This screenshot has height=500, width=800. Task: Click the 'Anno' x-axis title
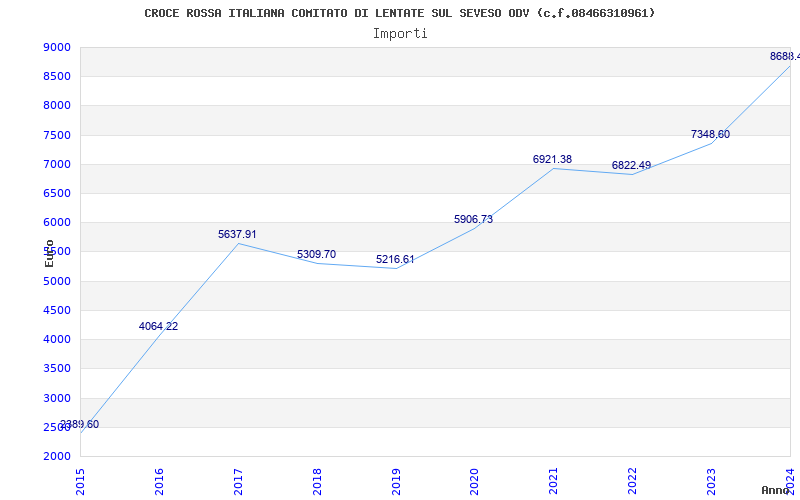[776, 490]
